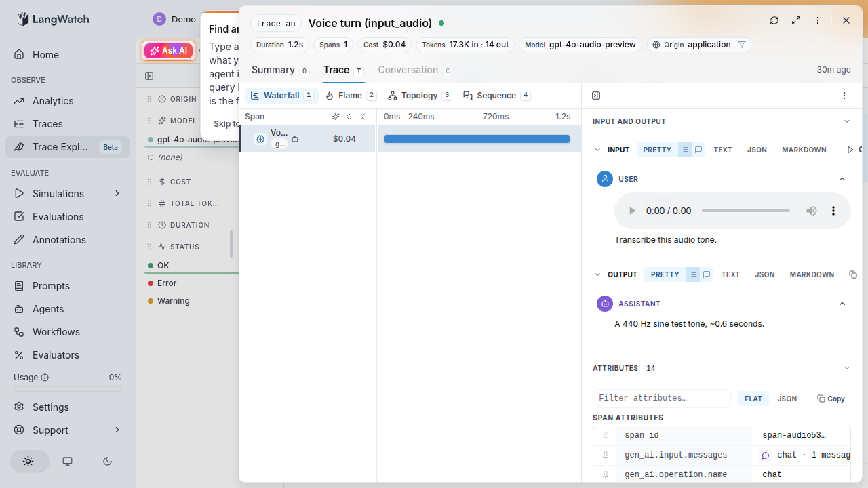Click the Usage info icon
This screenshot has height=488, width=868.
(x=45, y=378)
